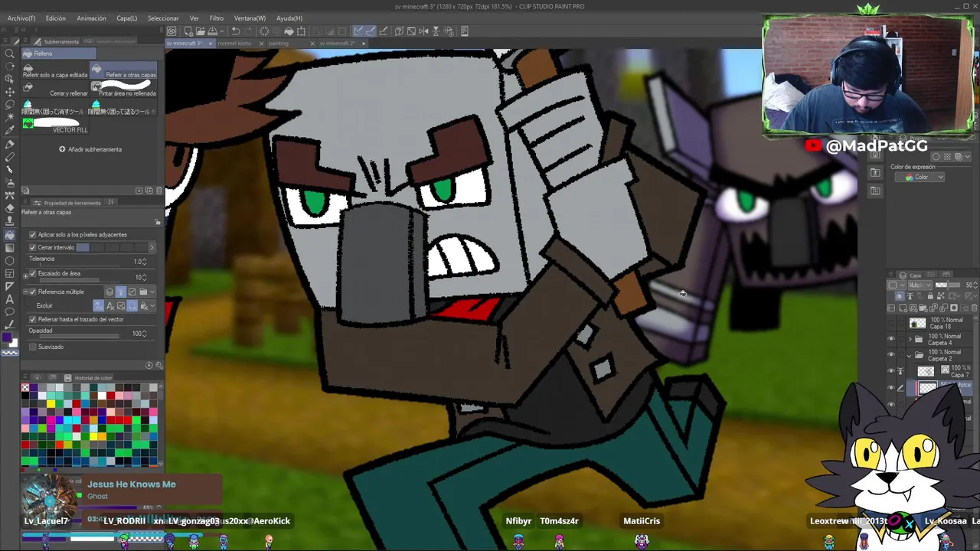Screen dimensions: 980x551
Task: Click the layer opacity stepper value 50
Action: tap(970, 285)
